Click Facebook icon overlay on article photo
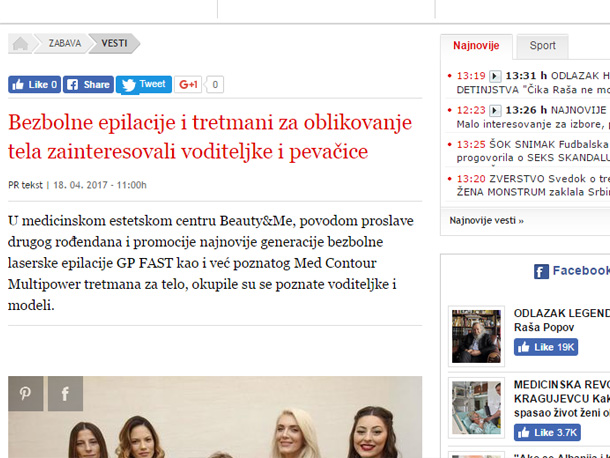 [x=65, y=394]
